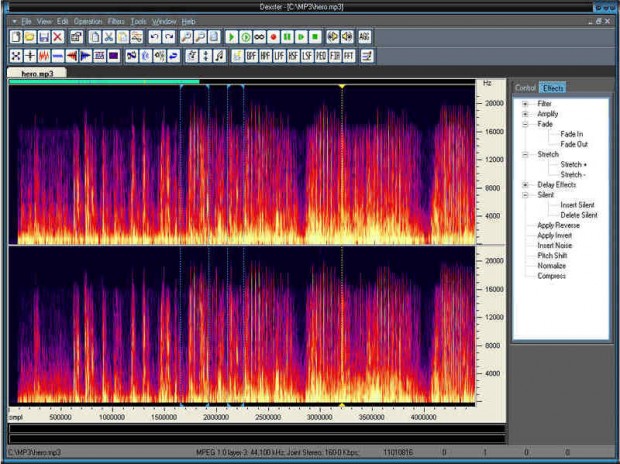Choose Normalize in the Effects list

(552, 266)
